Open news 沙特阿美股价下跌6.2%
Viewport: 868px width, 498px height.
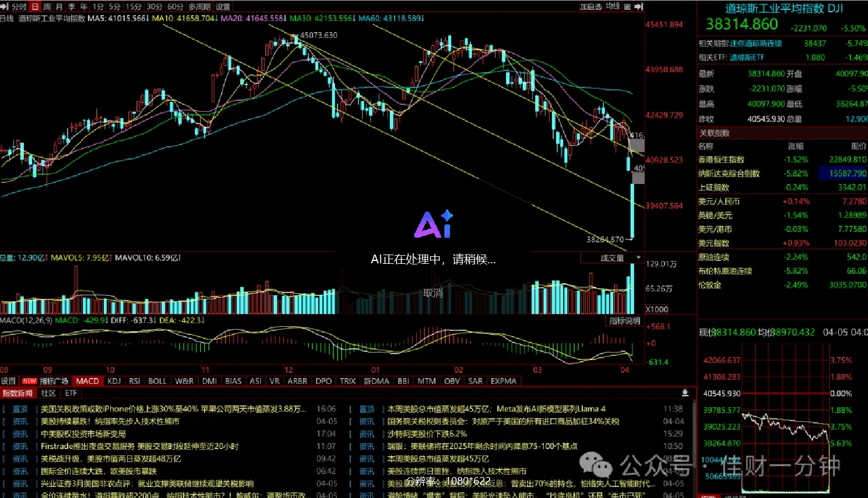pos(427,434)
